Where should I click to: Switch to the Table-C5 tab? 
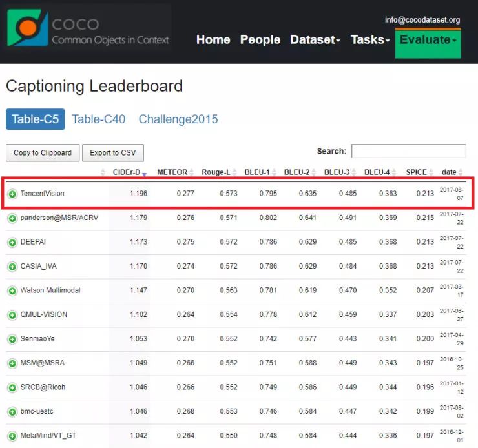point(36,119)
